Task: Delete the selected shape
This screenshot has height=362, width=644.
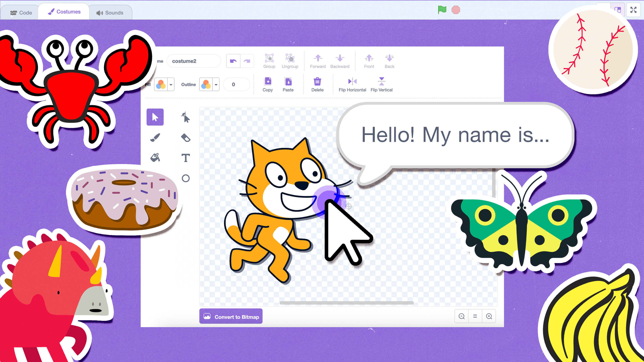Action: pyautogui.click(x=317, y=84)
